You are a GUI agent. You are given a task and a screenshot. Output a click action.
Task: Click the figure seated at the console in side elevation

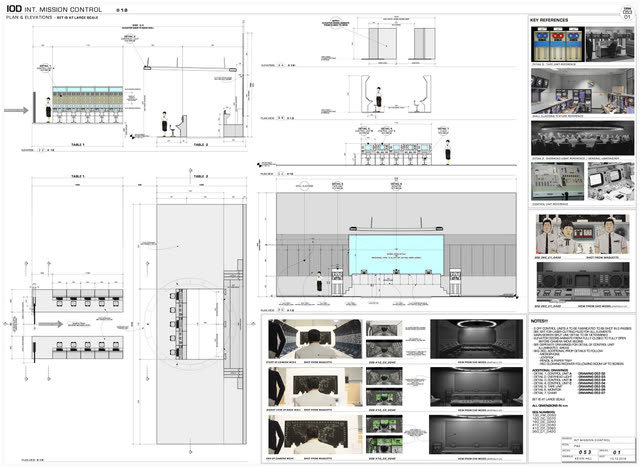coord(164,124)
